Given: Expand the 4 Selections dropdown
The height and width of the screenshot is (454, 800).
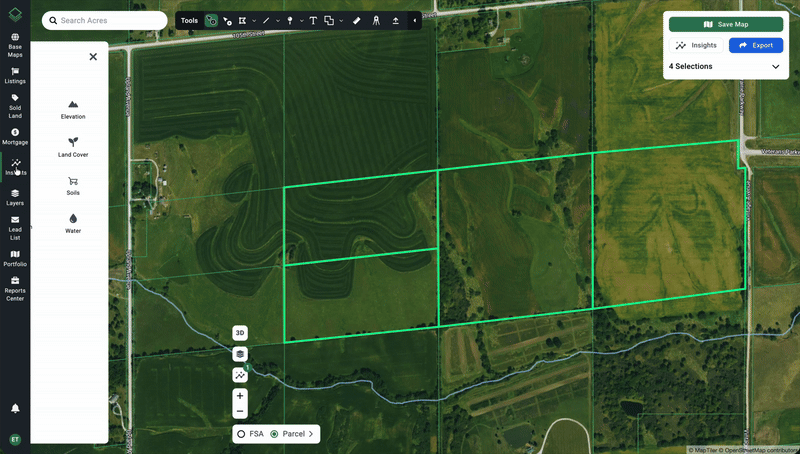Looking at the screenshot, I should (775, 67).
